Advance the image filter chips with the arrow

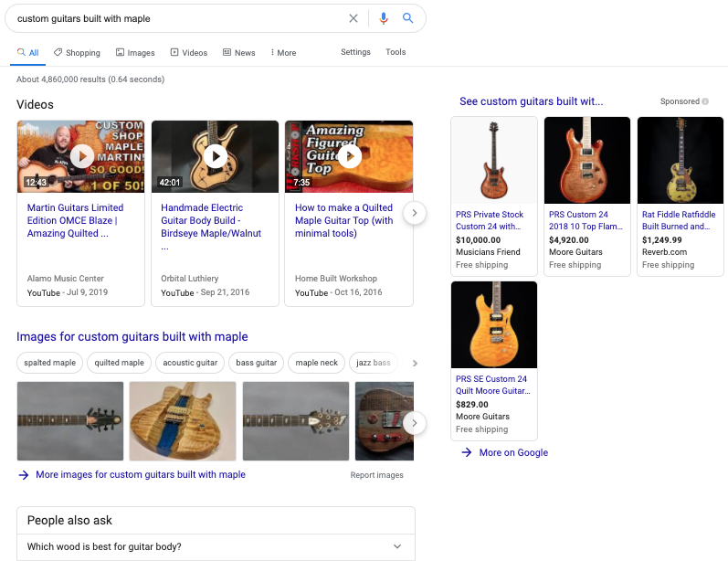(415, 363)
